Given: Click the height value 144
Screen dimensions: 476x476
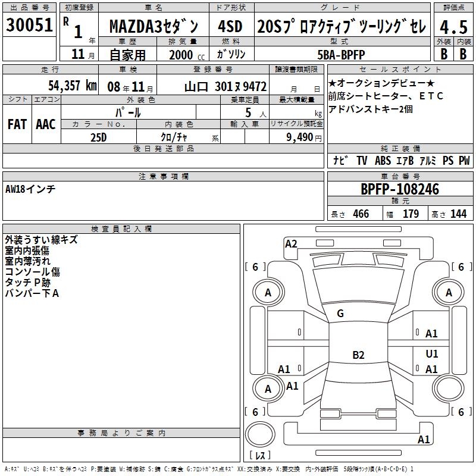Looking at the screenshot, I should (458, 214).
